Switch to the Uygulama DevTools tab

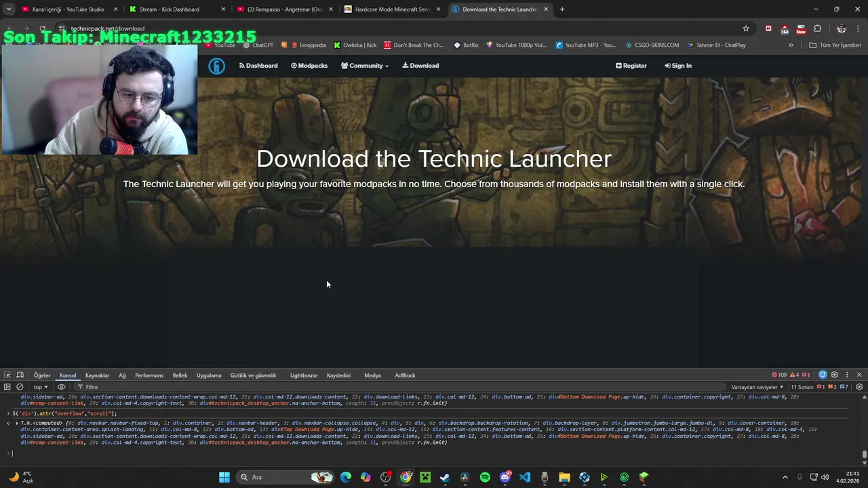tap(209, 375)
